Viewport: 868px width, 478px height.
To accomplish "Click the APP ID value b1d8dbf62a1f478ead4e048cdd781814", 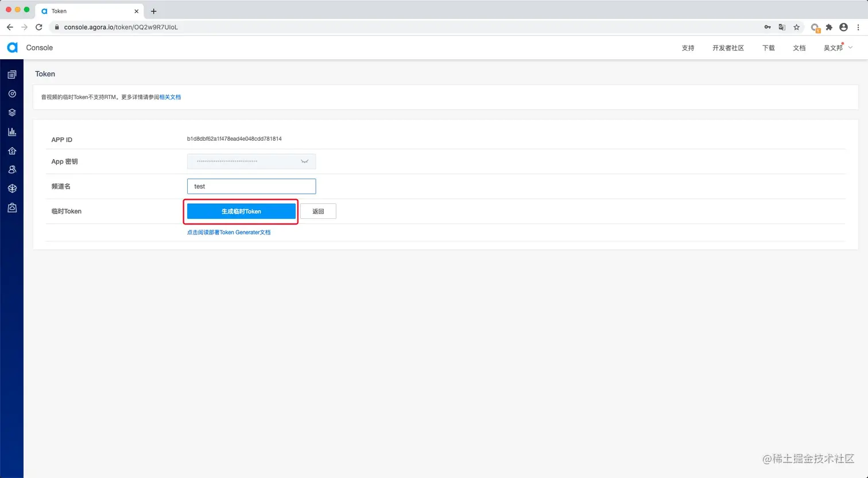I will (234, 139).
